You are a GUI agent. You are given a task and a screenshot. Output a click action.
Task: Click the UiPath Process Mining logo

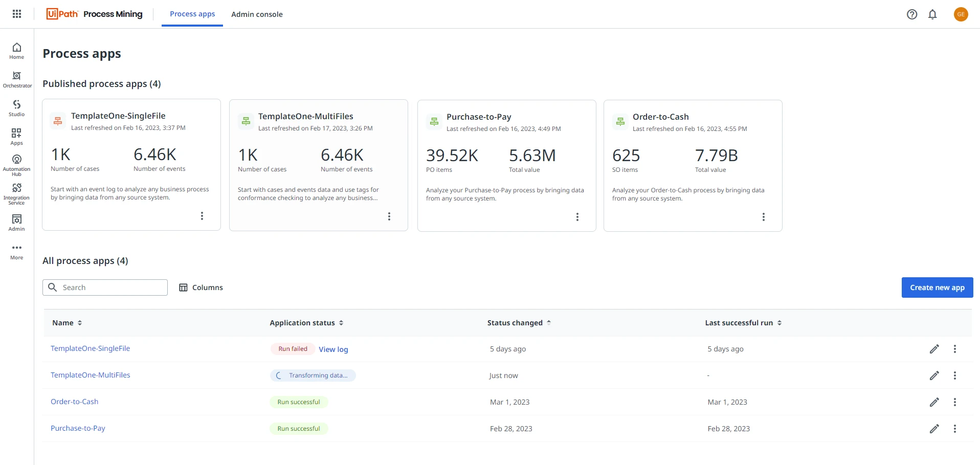[95, 14]
